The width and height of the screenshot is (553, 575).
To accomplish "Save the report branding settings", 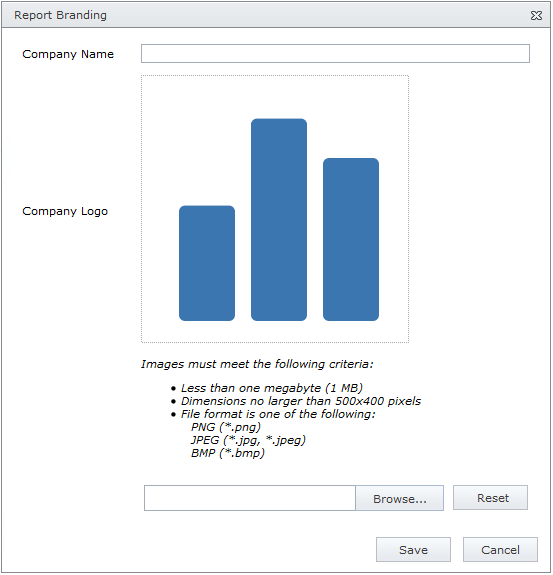I will 414,550.
